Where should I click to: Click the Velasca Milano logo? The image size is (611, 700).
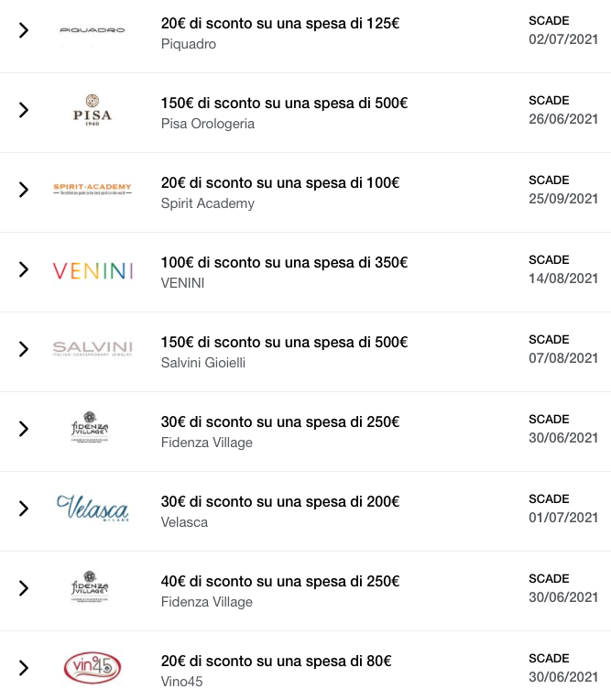pyautogui.click(x=93, y=508)
